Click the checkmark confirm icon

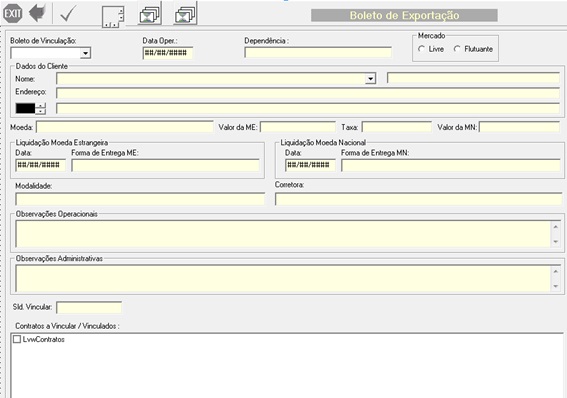tap(68, 14)
